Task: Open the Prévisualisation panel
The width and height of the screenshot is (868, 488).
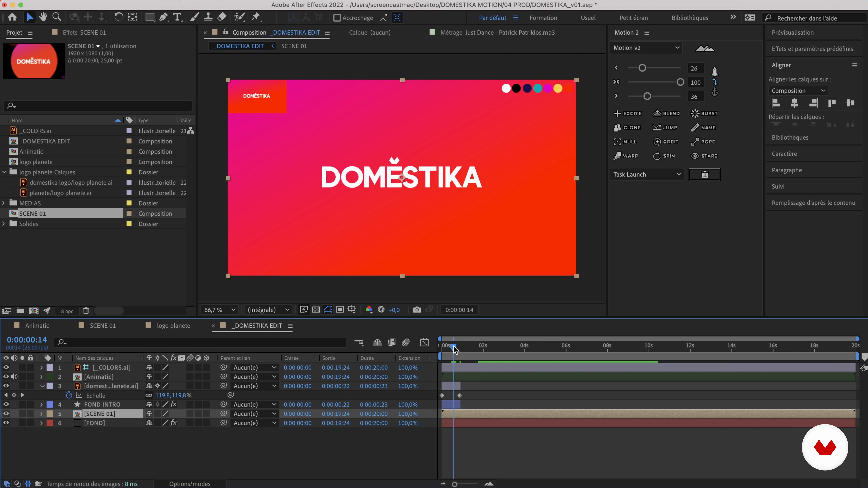Action: (793, 33)
